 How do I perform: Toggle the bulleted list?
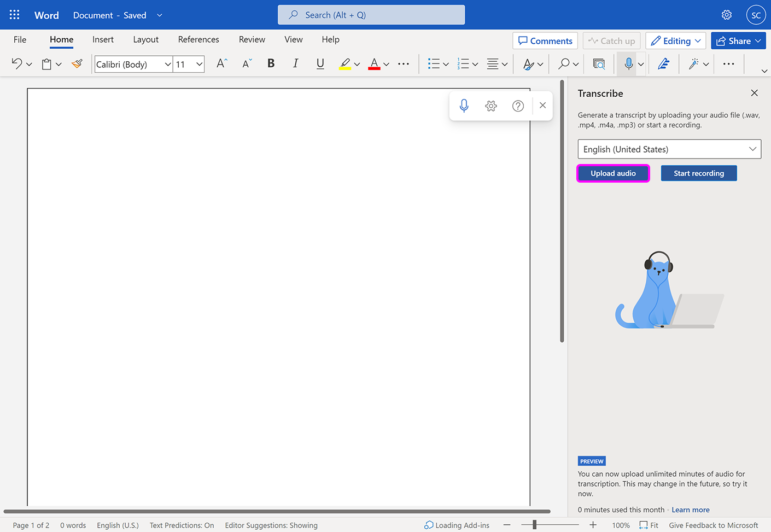434,64
